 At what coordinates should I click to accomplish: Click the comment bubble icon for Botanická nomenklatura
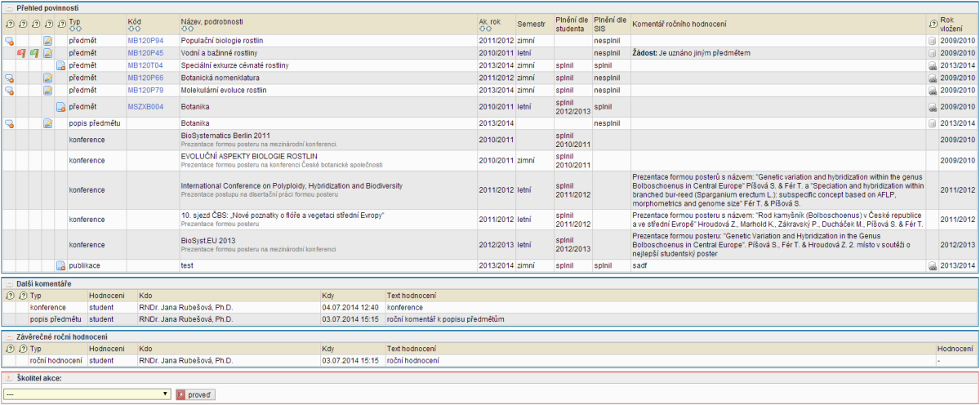pyautogui.click(x=9, y=78)
